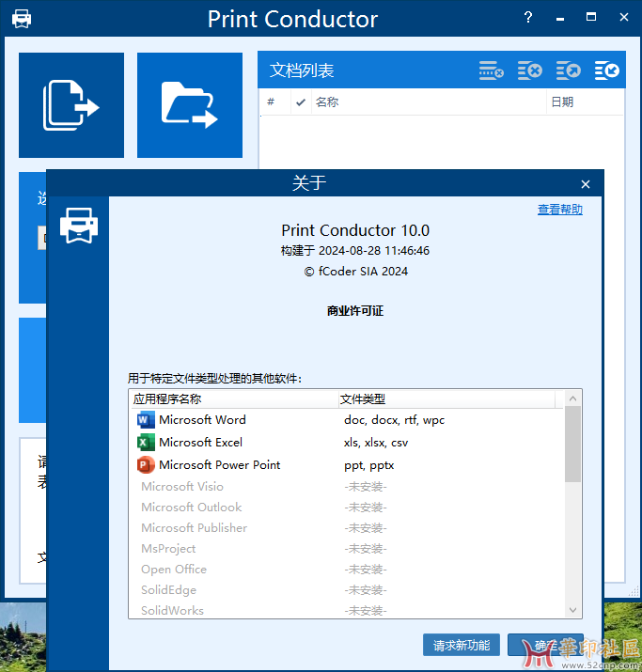Click the software list scrollbar thumb
Screen dimensions: 642x672
[x=573, y=445]
